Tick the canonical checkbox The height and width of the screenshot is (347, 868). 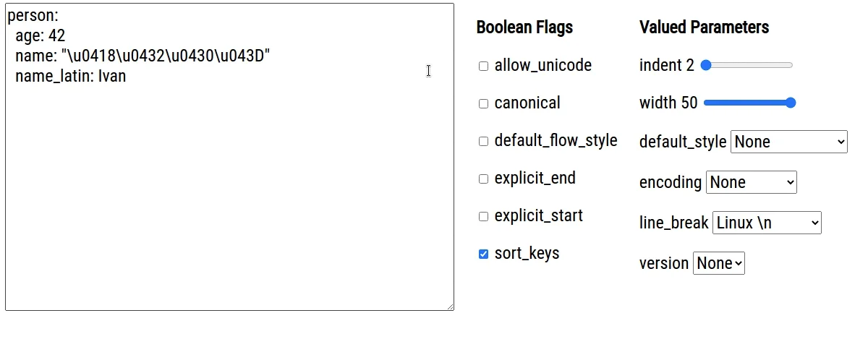483,104
